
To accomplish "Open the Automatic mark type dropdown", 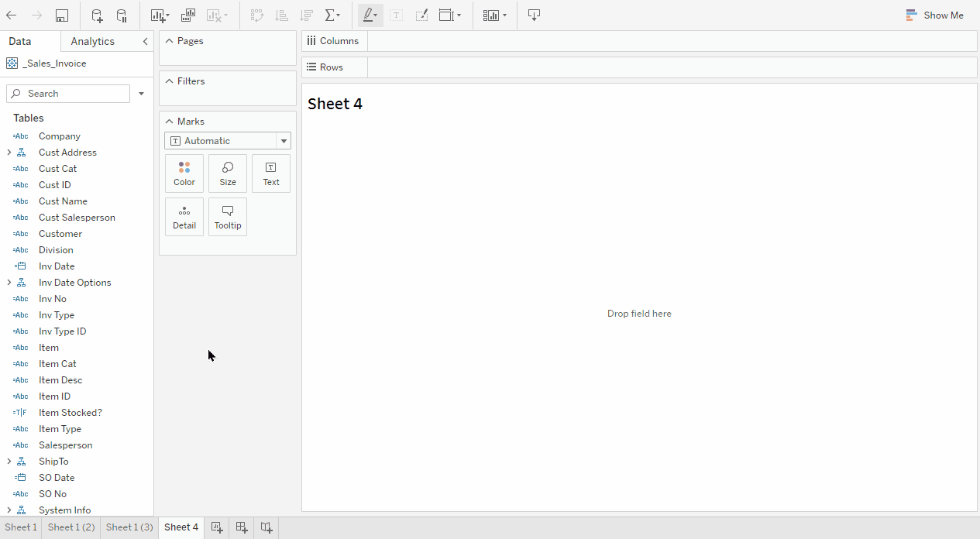I will click(284, 141).
